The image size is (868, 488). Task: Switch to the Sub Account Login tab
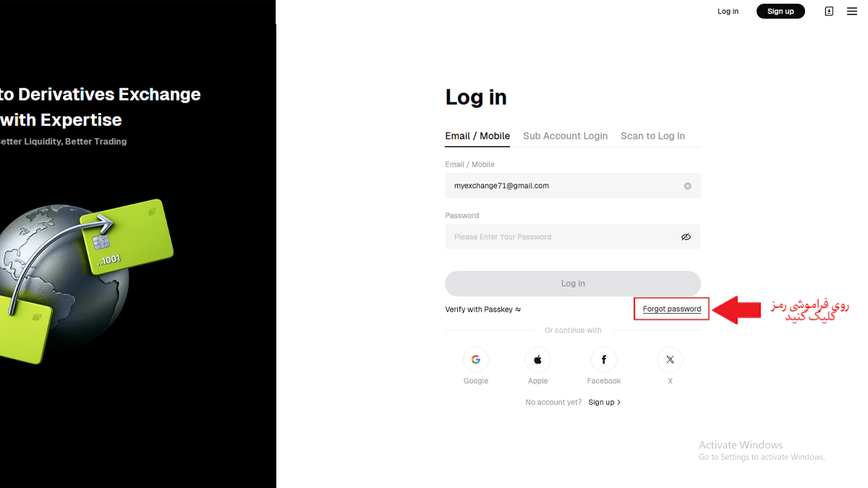pyautogui.click(x=565, y=136)
